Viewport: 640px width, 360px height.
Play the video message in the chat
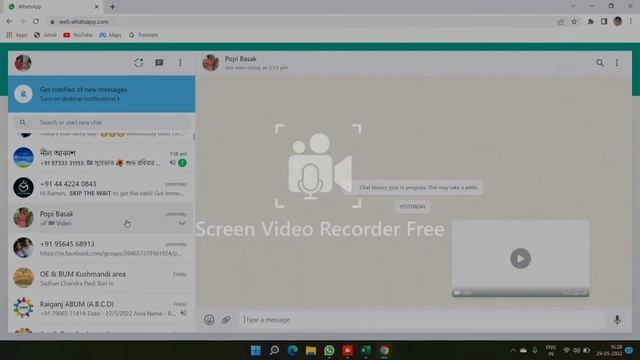(x=520, y=258)
